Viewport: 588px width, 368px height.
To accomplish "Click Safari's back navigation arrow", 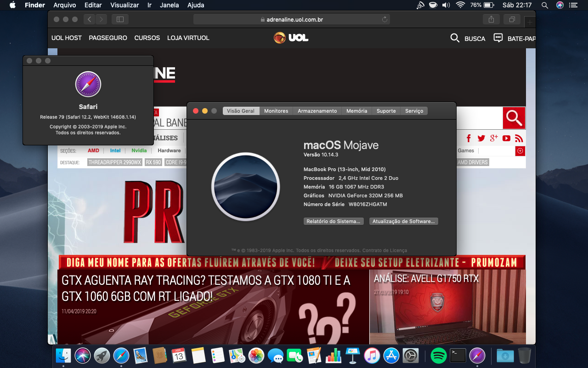I will pos(90,19).
